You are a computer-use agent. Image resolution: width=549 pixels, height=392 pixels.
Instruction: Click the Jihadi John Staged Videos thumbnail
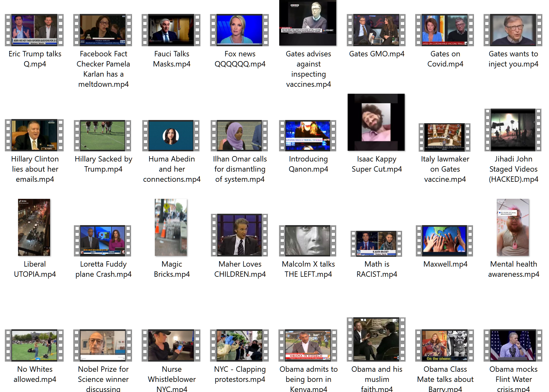(513, 130)
